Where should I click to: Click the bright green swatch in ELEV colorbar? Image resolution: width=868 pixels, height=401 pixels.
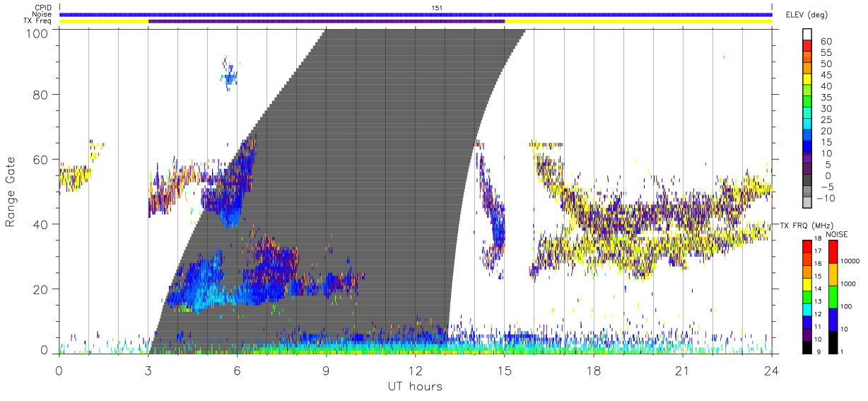(808, 101)
